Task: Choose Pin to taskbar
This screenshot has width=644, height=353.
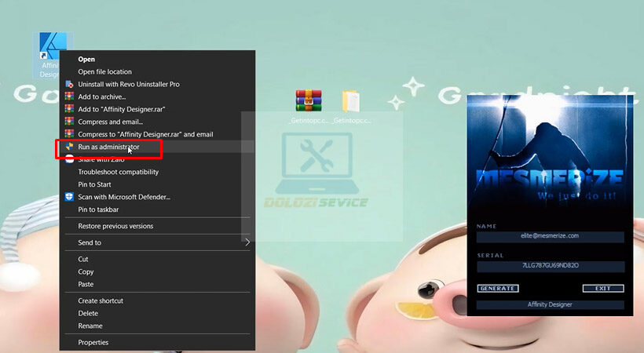Action: (x=98, y=209)
